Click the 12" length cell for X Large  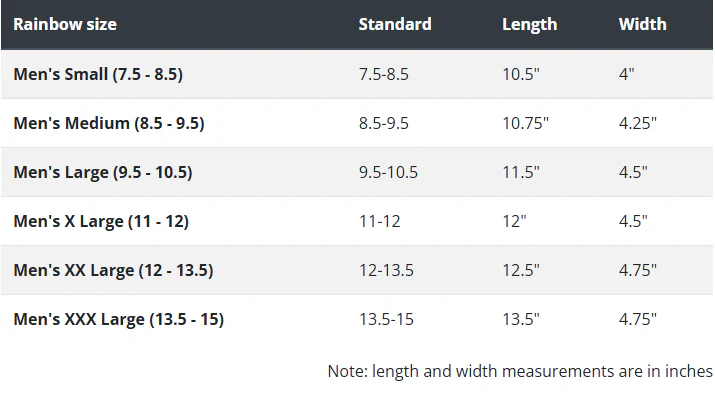click(x=514, y=222)
